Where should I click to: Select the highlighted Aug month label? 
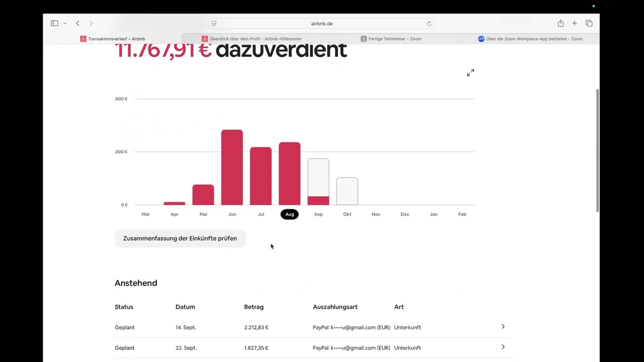tap(290, 214)
